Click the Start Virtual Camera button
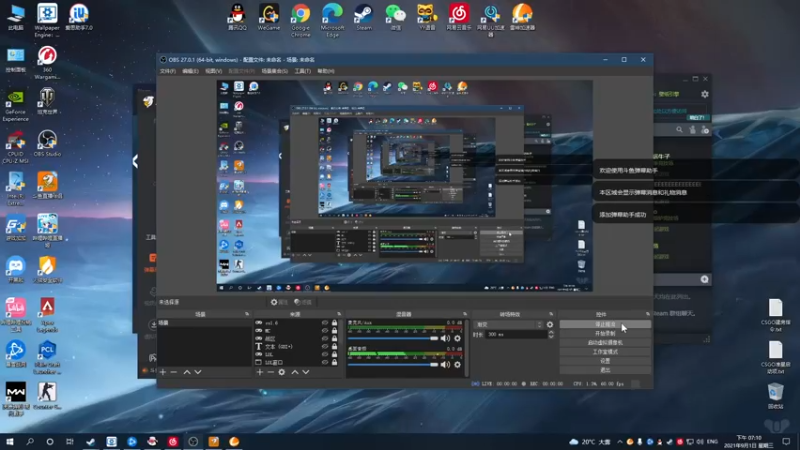Image resolution: width=800 pixels, height=450 pixels. (x=605, y=343)
